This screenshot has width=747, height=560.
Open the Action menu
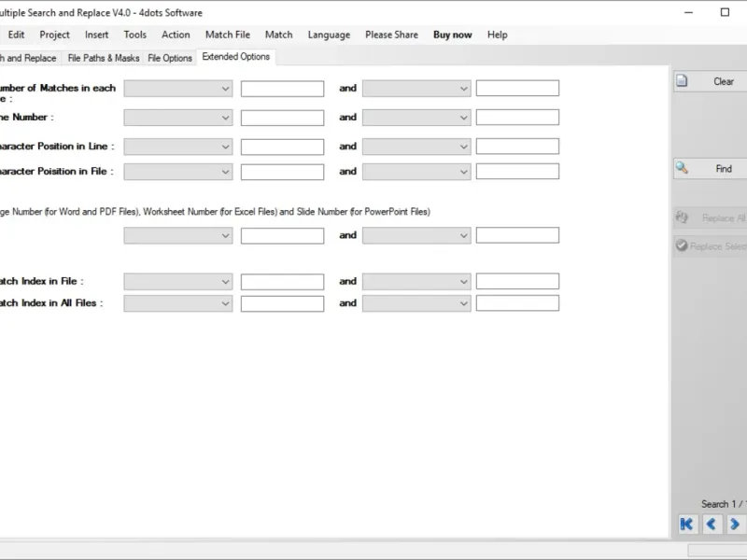(x=176, y=35)
